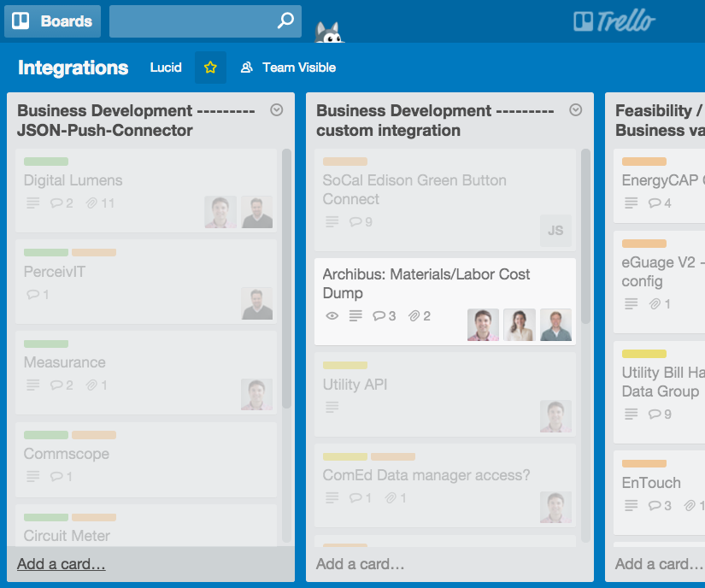Click Measurance comments icon

[x=56, y=385]
